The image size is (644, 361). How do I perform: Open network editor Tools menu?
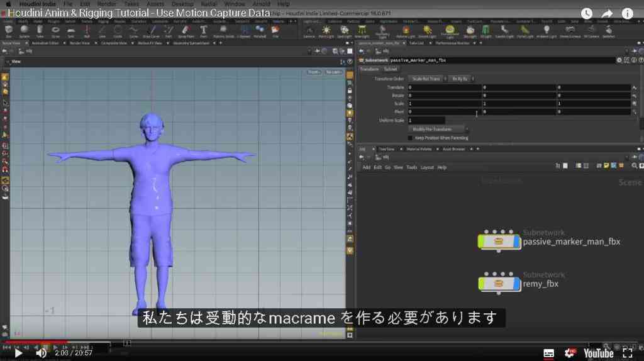point(411,167)
